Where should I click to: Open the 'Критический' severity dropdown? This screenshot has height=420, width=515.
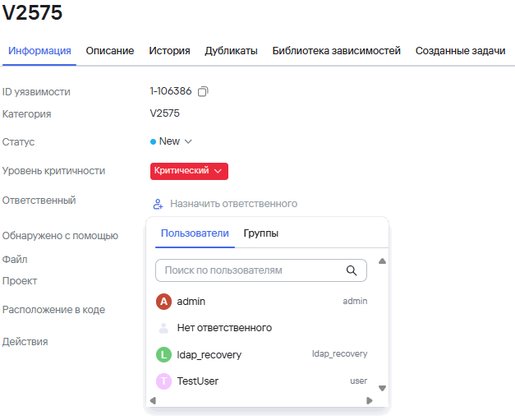pyautogui.click(x=189, y=171)
